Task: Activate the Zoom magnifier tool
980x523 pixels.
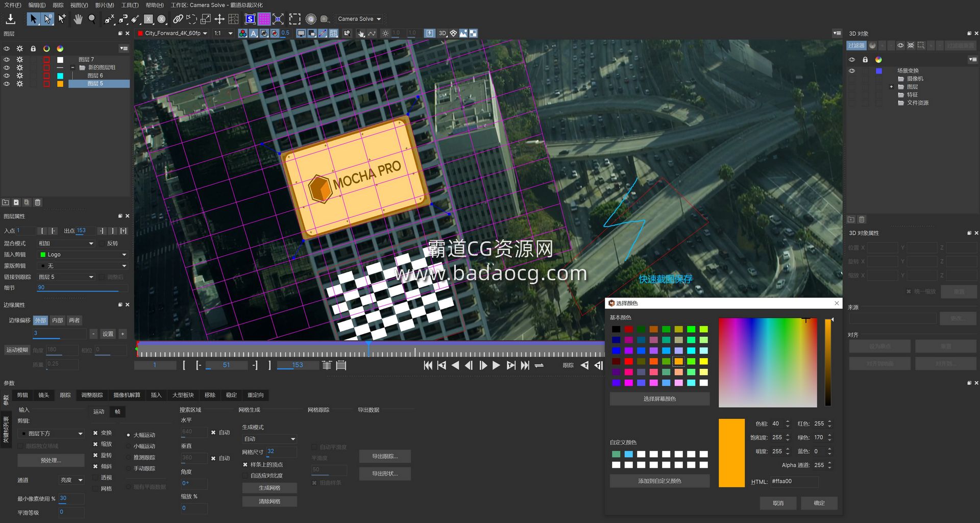Action: click(92, 19)
